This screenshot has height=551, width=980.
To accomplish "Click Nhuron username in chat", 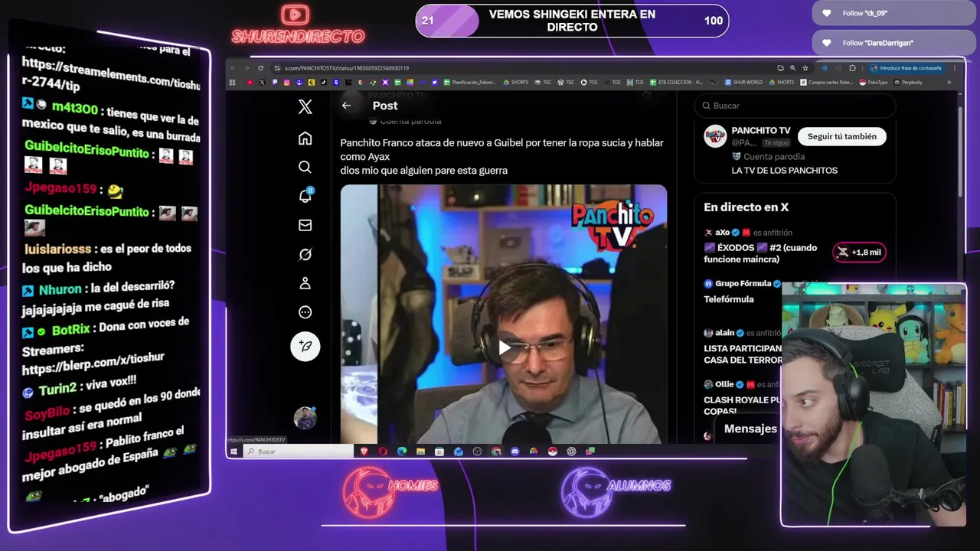I will pyautogui.click(x=60, y=289).
